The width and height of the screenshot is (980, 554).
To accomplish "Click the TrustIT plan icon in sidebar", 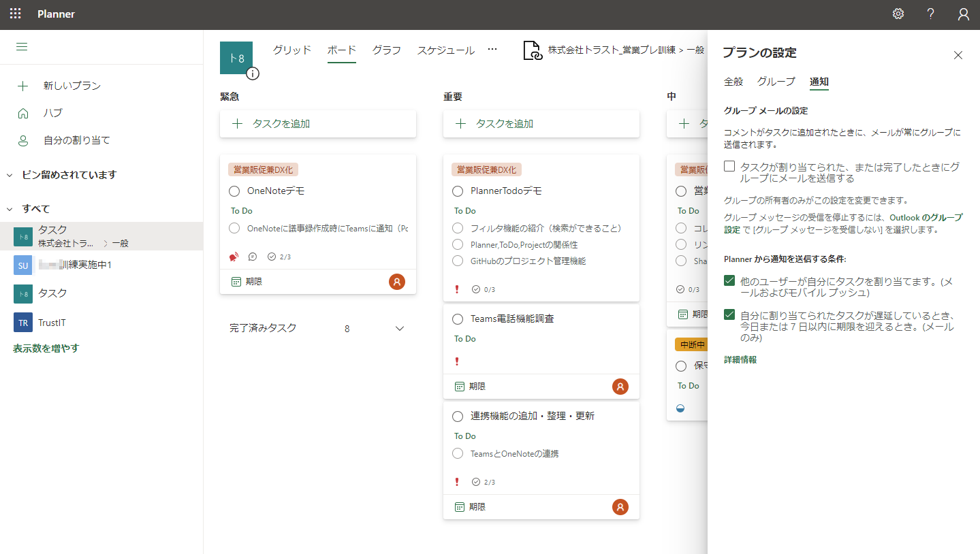I will click(x=23, y=323).
